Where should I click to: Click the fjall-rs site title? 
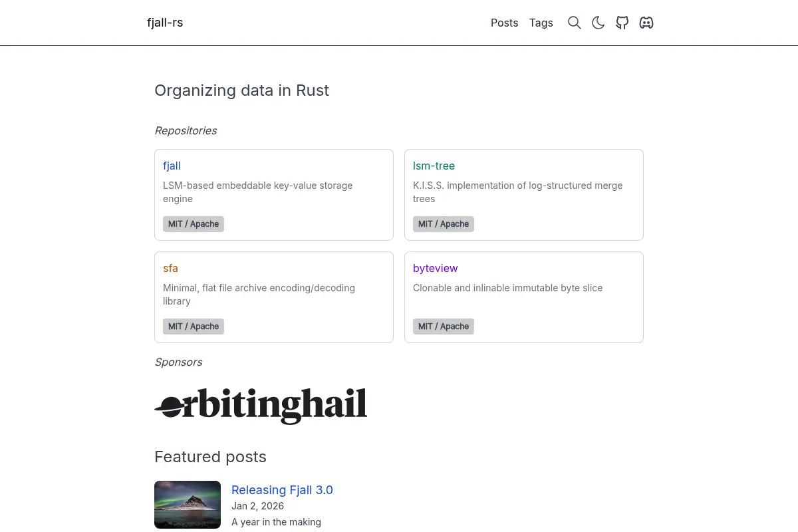pos(165,23)
